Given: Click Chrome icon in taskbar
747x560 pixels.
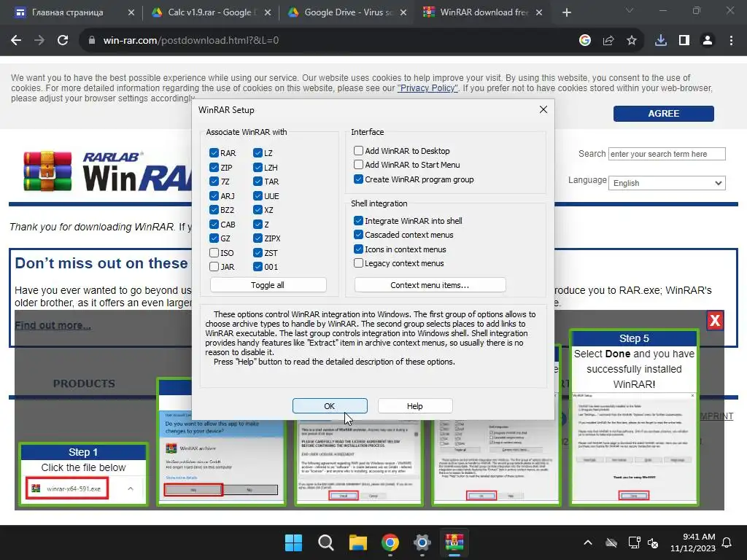Looking at the screenshot, I should tap(390, 542).
